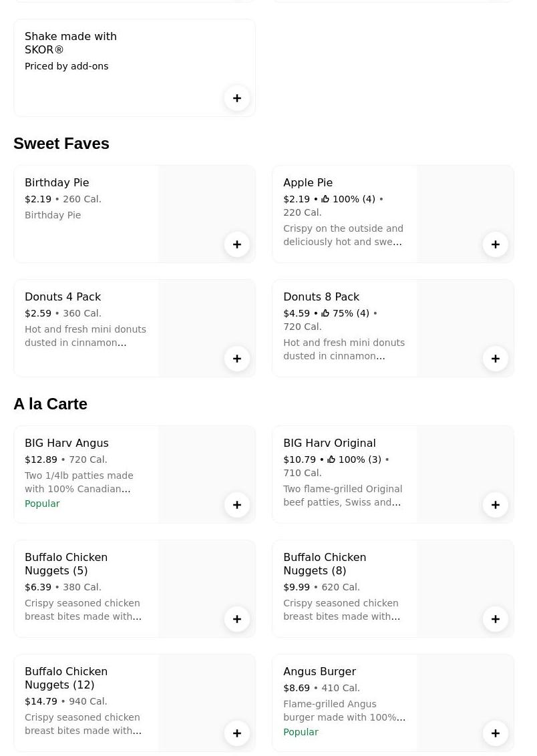
Task: Add Donuts 4 Pack using plus icon
Action: tap(237, 359)
